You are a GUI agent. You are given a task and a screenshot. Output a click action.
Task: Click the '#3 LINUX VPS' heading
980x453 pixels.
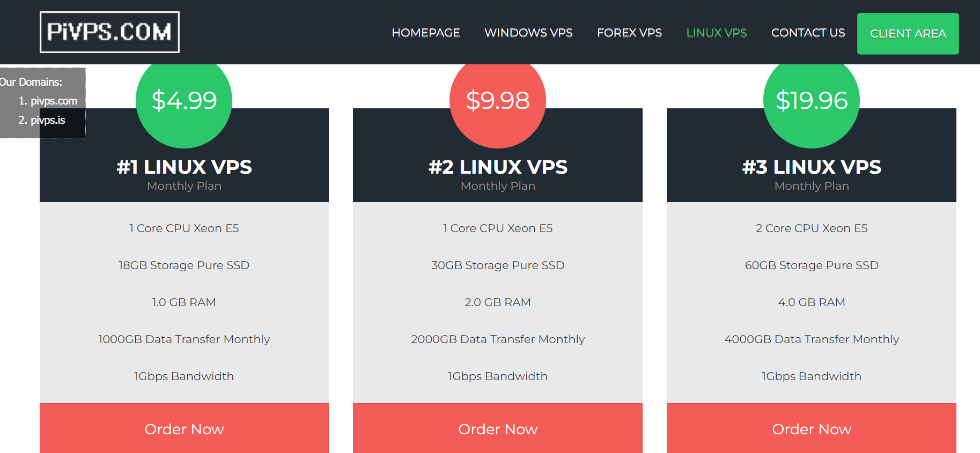tap(812, 167)
